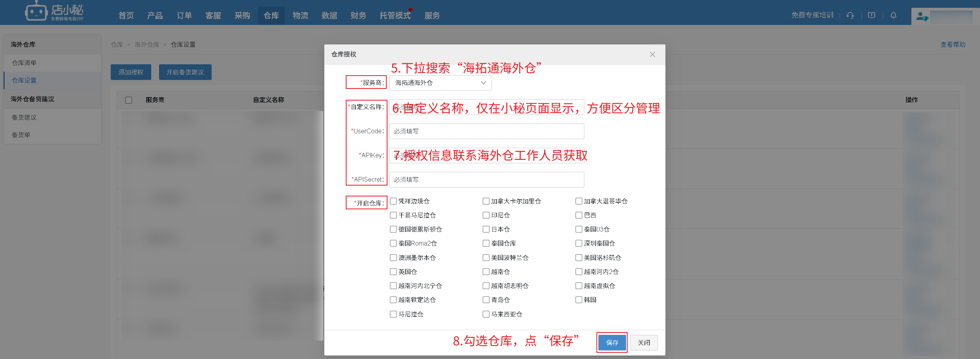Enable the 马尼拉仓 checkbox

click(393, 314)
